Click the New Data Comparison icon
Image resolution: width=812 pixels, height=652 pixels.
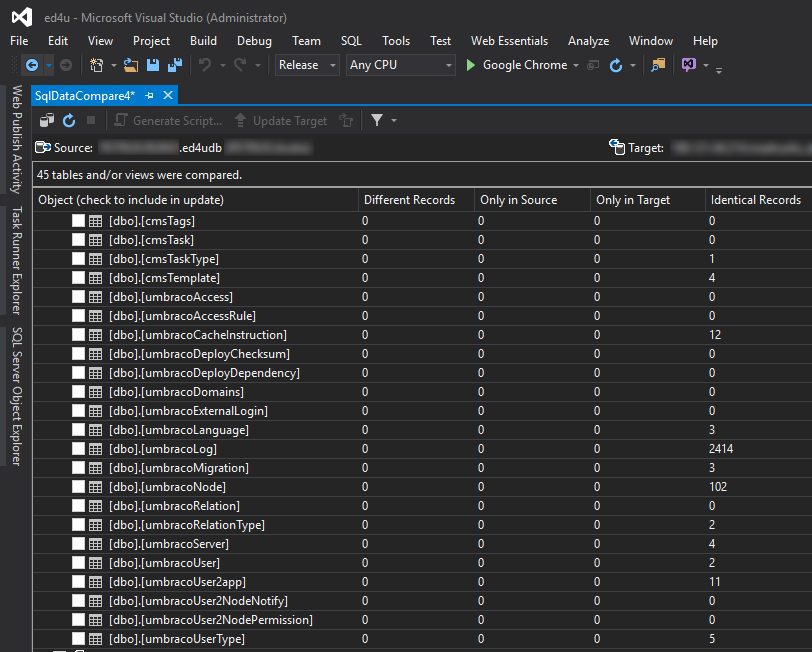47,121
